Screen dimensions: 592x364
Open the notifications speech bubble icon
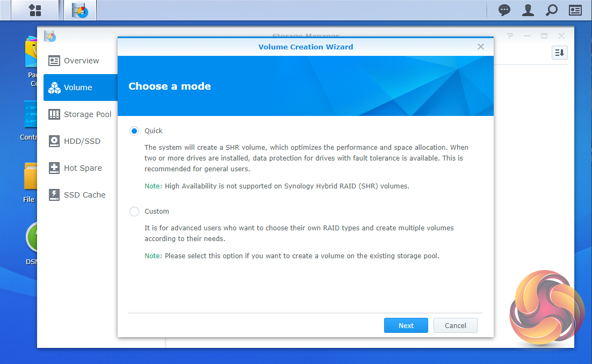pos(504,10)
